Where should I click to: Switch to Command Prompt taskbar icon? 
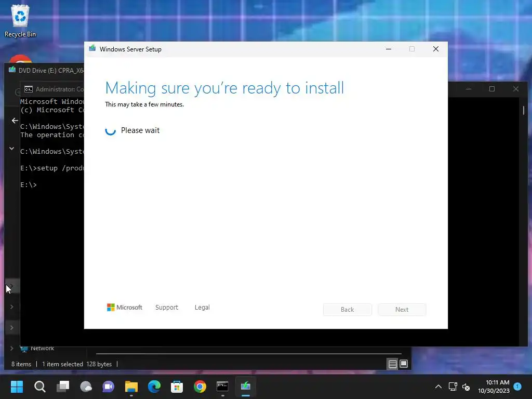tap(222, 387)
